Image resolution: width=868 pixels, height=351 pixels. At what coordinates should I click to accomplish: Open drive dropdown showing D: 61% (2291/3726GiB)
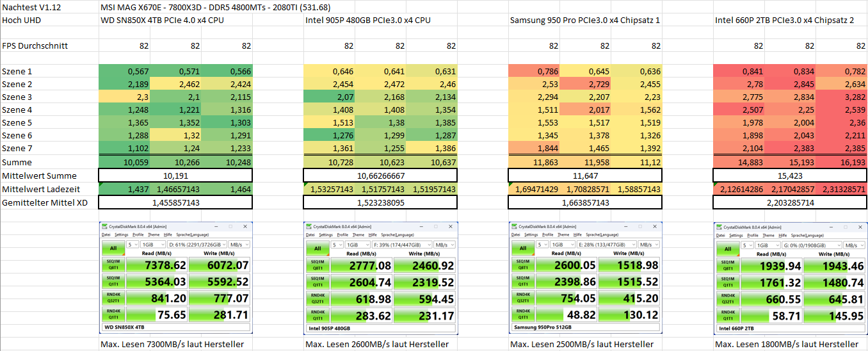point(196,245)
